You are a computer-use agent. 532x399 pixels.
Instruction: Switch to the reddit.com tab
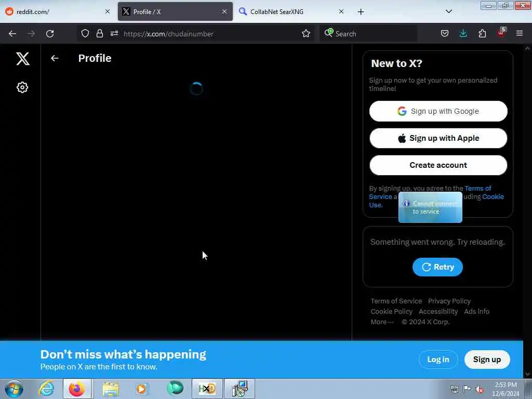[57, 11]
